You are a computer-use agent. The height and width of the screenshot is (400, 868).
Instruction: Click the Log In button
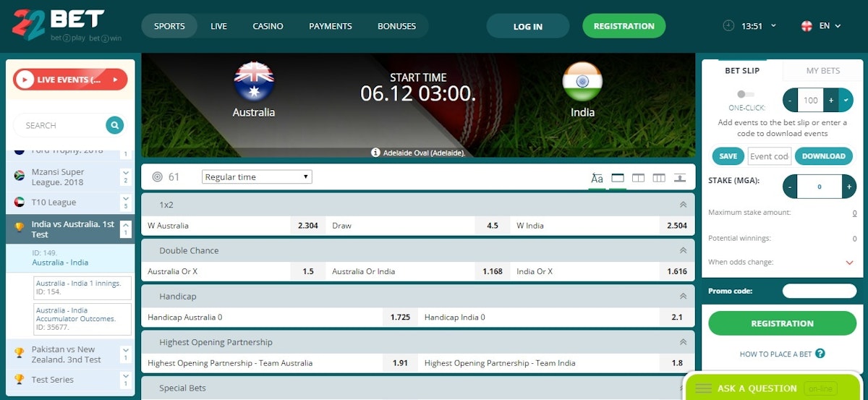[x=527, y=26]
